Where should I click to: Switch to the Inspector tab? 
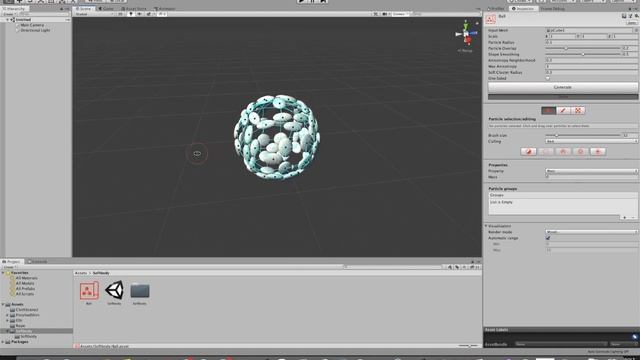(523, 9)
